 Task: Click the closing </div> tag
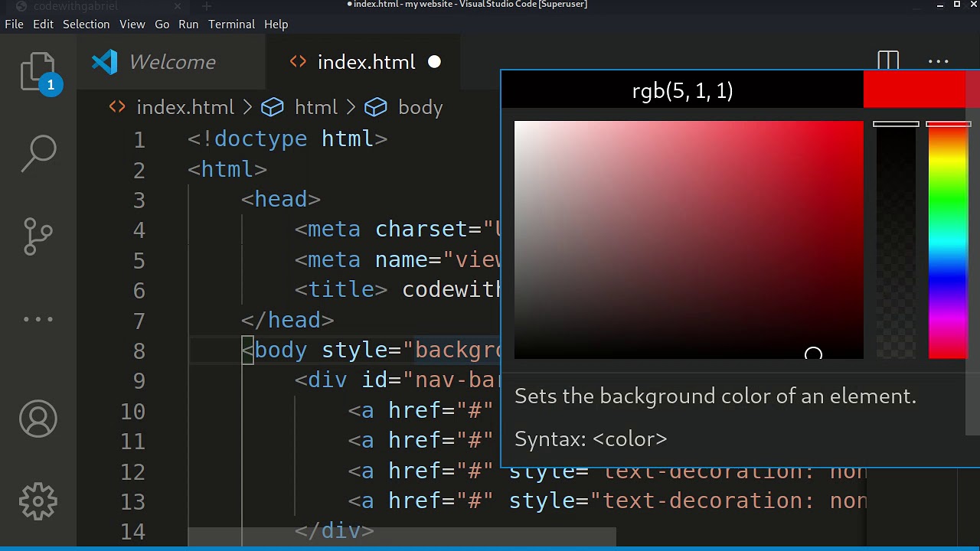click(335, 530)
